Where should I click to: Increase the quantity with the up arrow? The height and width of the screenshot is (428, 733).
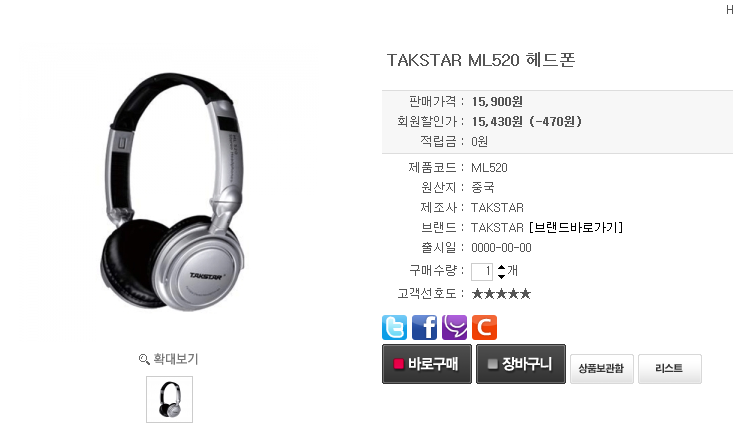coord(501,267)
